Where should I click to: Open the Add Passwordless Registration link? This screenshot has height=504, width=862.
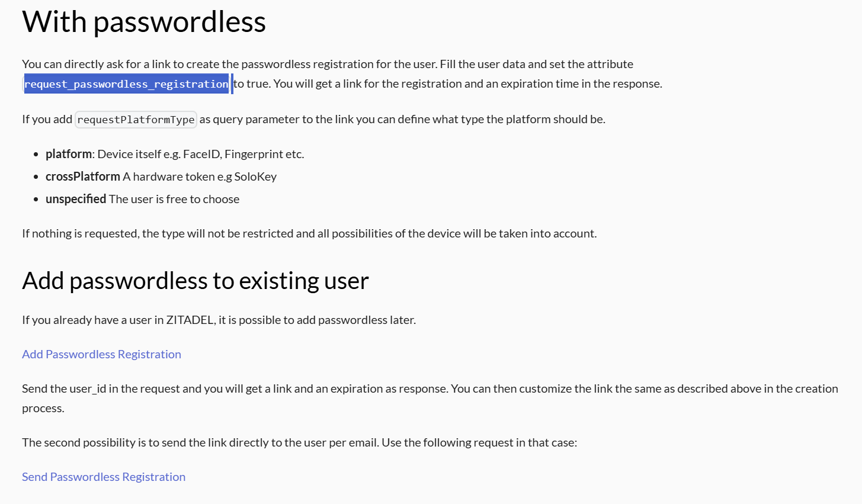click(101, 354)
